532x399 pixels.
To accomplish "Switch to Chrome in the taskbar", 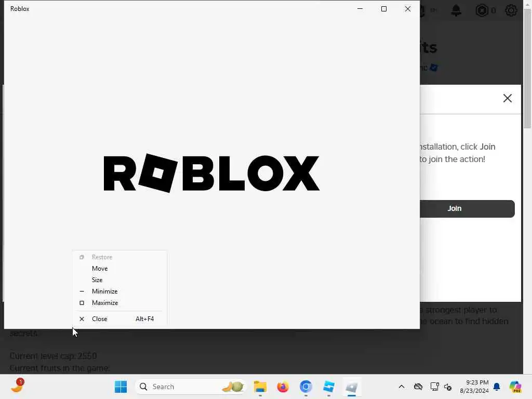I will click(305, 387).
